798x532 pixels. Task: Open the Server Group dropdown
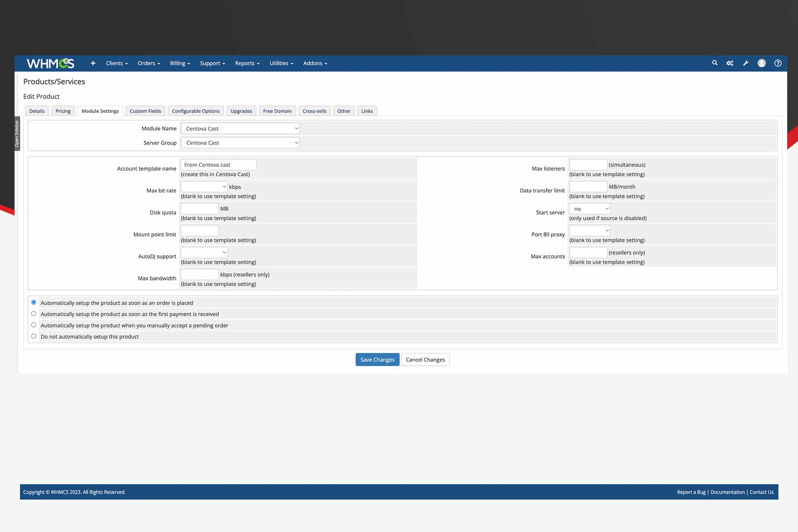(240, 143)
